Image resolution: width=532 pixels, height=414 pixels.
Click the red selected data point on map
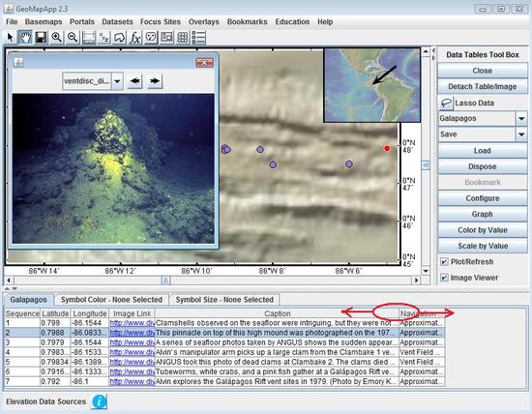[x=387, y=148]
